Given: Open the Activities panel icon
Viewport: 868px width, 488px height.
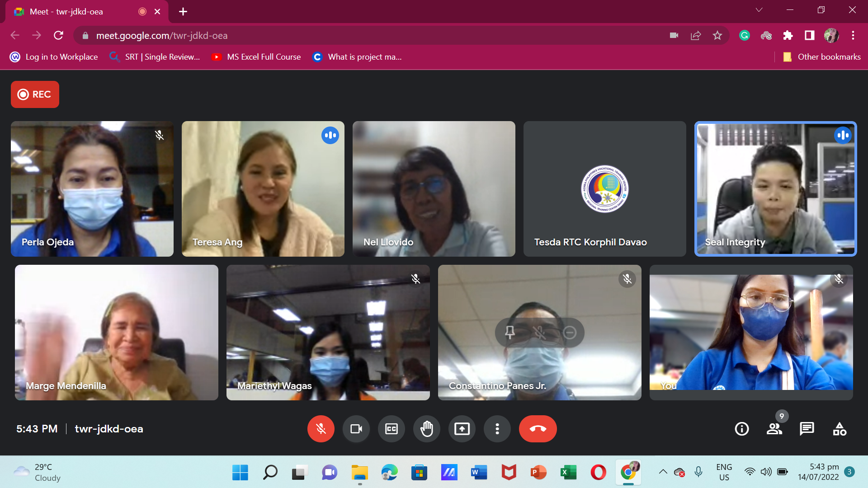Looking at the screenshot, I should (x=839, y=429).
